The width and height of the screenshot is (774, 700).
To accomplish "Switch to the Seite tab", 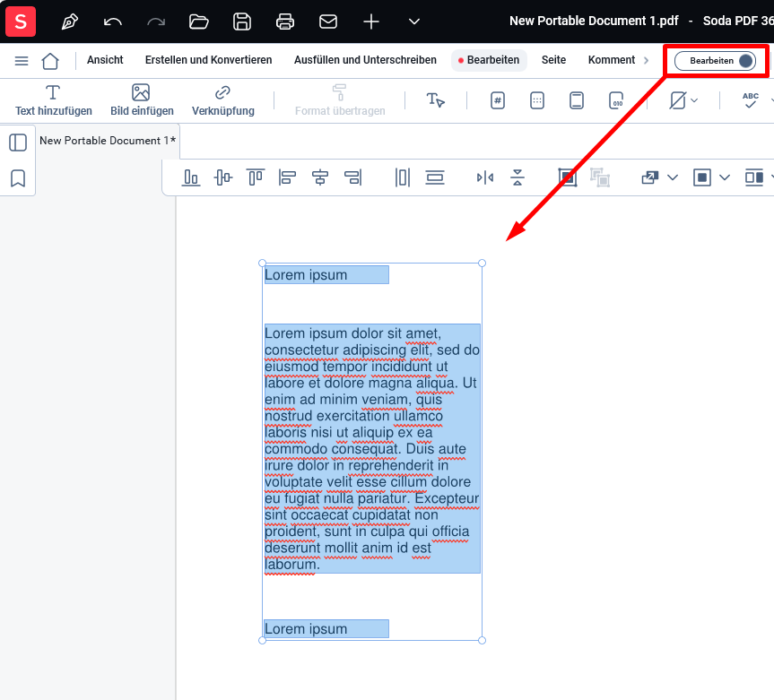I will (553, 60).
